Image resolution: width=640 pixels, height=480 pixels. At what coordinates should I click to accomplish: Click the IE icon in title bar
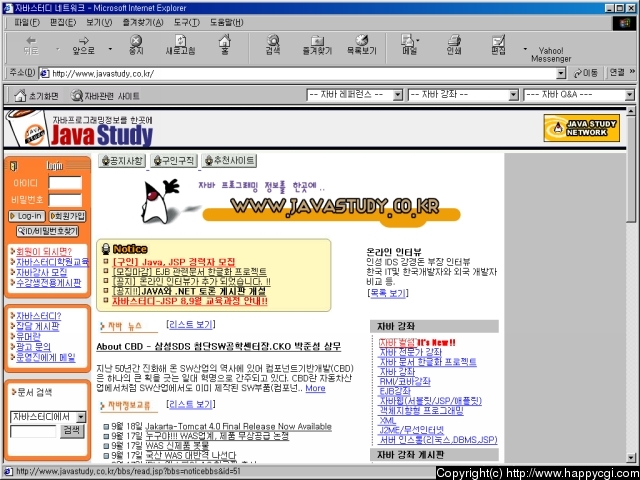click(x=8, y=8)
